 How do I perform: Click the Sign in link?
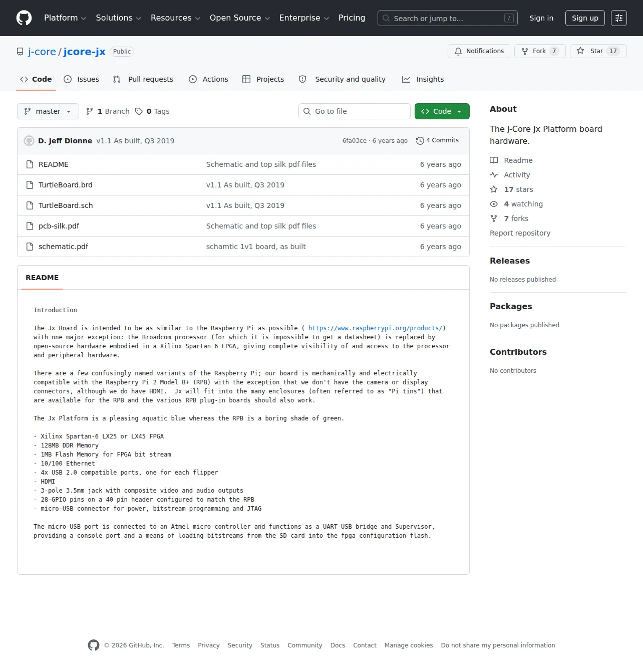point(541,18)
